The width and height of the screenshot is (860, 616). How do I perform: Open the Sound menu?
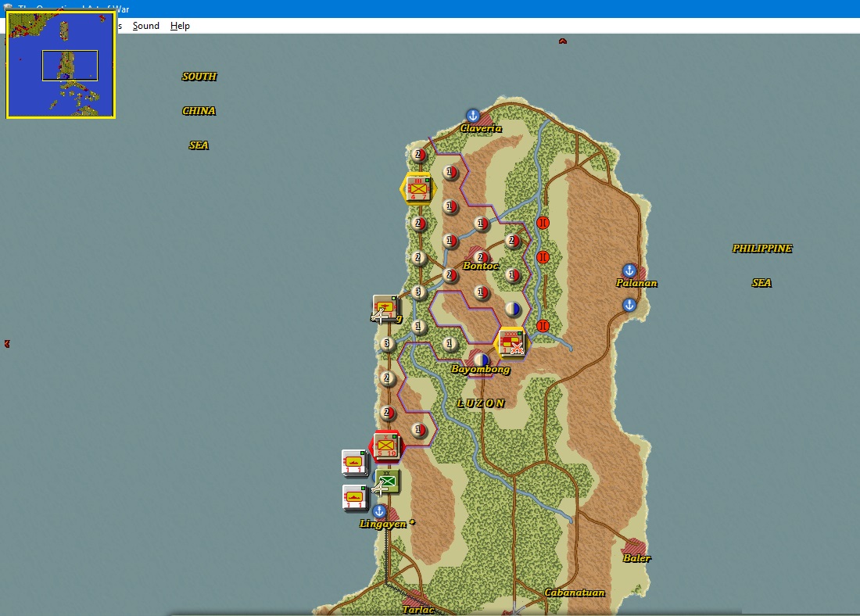(x=146, y=26)
